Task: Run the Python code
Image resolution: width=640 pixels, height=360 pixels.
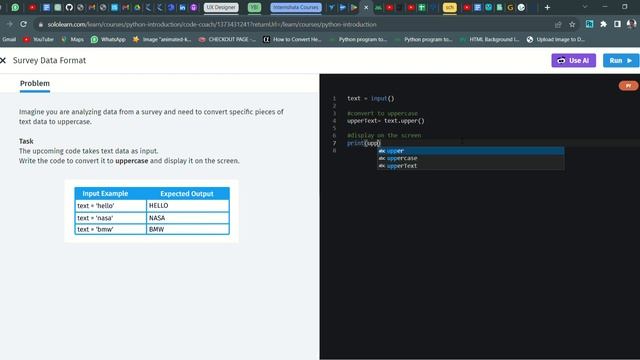Action: pos(621,60)
